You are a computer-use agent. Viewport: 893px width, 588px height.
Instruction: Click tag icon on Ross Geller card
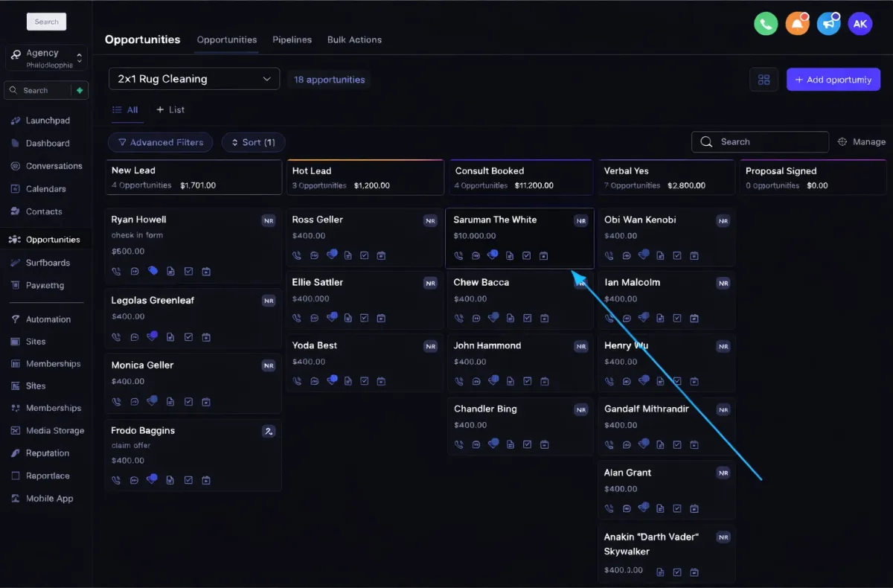[330, 255]
